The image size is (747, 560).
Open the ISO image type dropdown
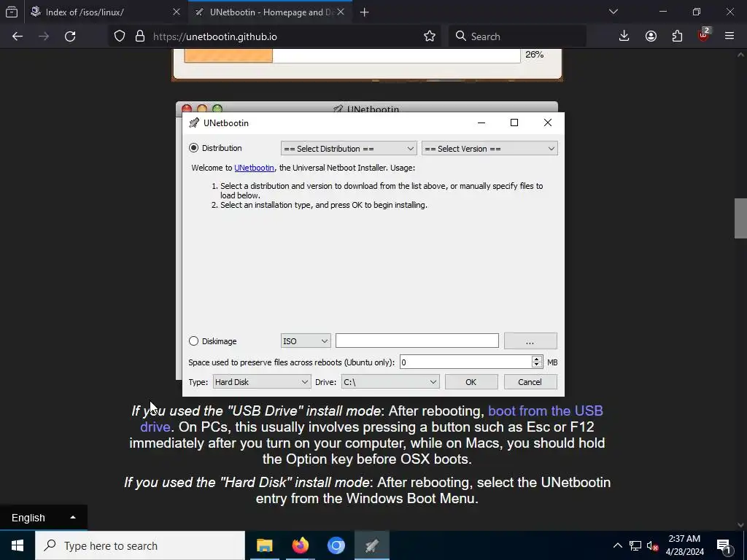pyautogui.click(x=306, y=341)
